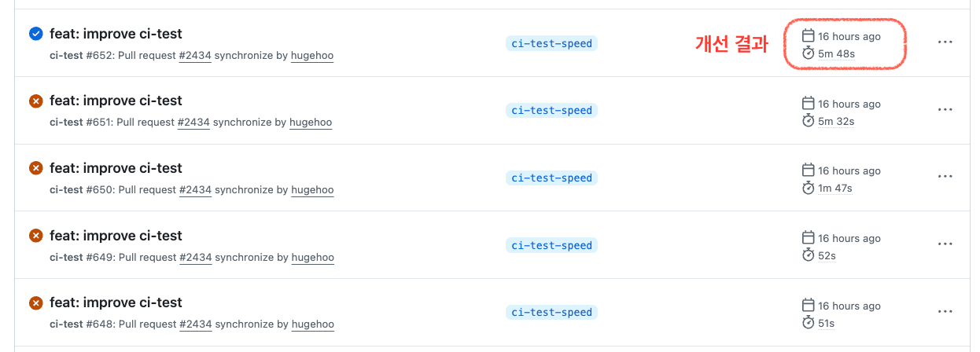
Task: Click the stopwatch icon beside 1m 47s
Action: click(x=808, y=188)
